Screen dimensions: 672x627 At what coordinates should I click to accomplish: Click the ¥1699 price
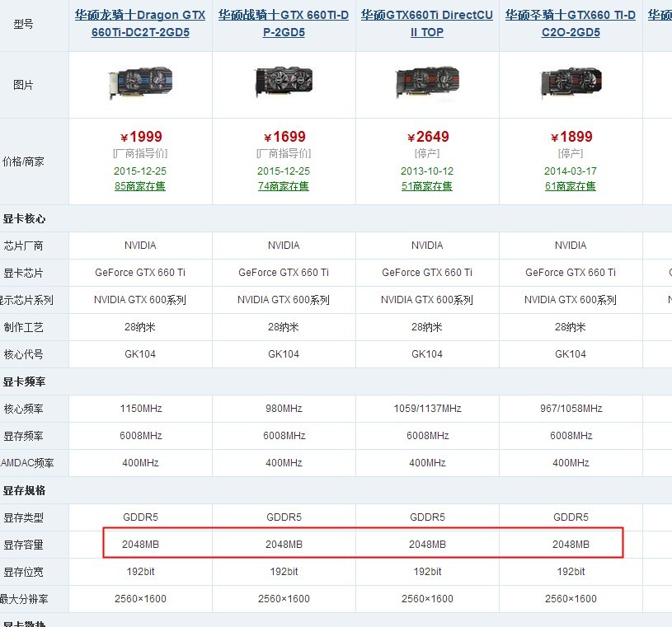[284, 137]
